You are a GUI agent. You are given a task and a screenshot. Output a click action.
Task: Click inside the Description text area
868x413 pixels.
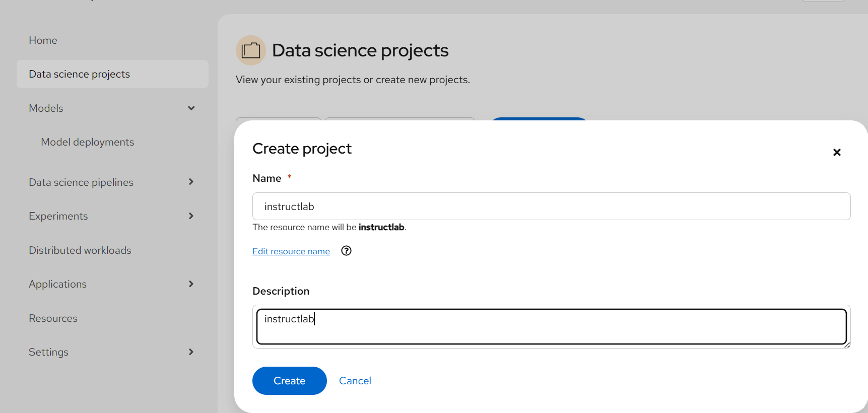coord(551,327)
